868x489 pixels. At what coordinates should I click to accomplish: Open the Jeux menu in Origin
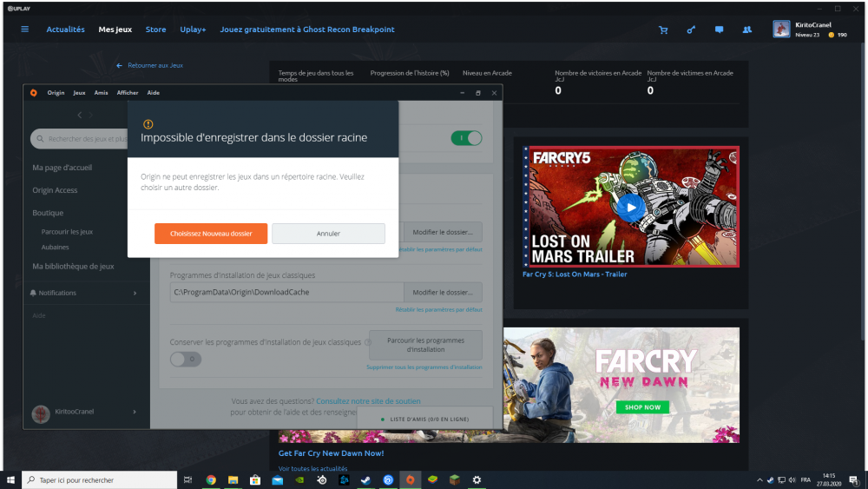click(79, 93)
